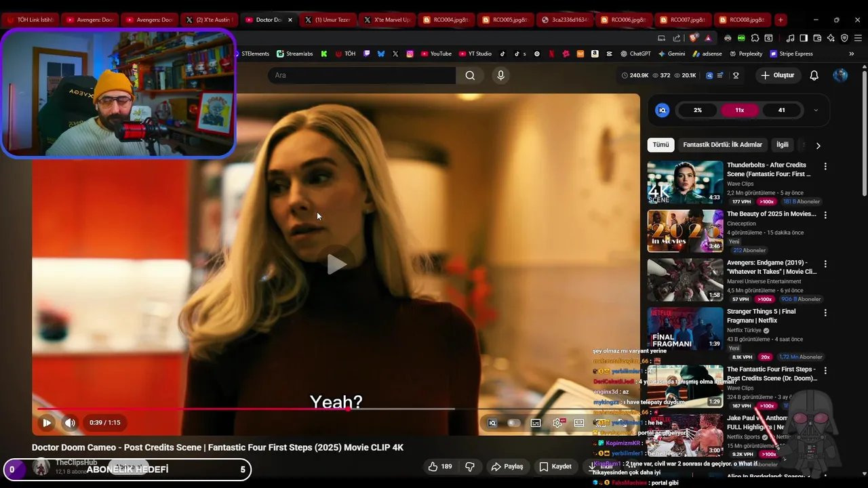The width and height of the screenshot is (868, 488).
Task: Open options for Avengers: Endgame video
Action: point(825,264)
